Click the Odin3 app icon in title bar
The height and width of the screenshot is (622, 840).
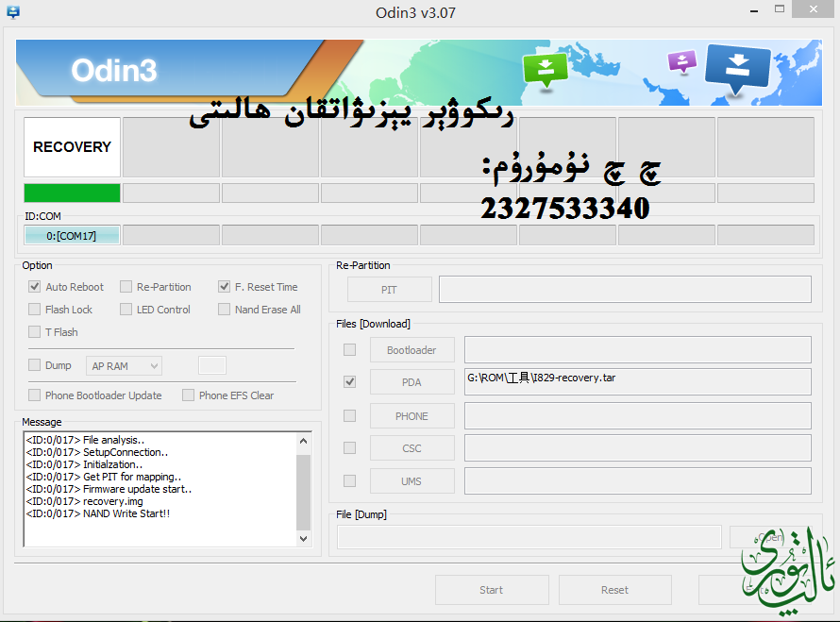point(13,11)
